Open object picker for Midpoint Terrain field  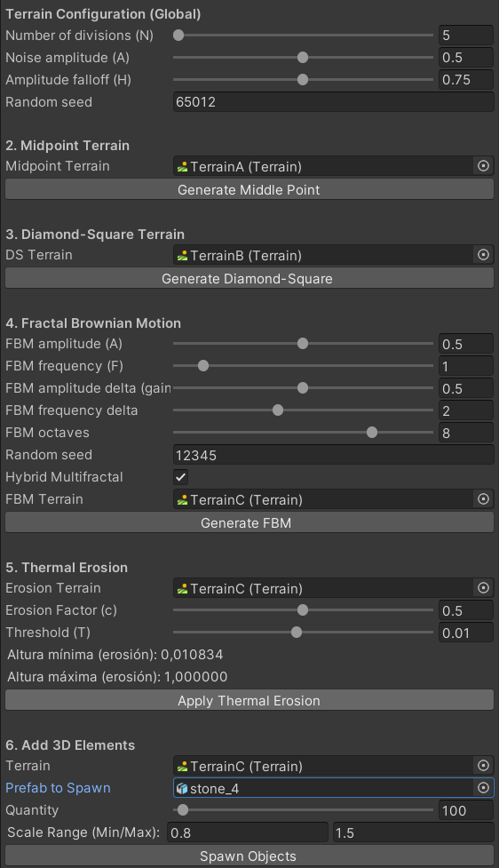(483, 166)
